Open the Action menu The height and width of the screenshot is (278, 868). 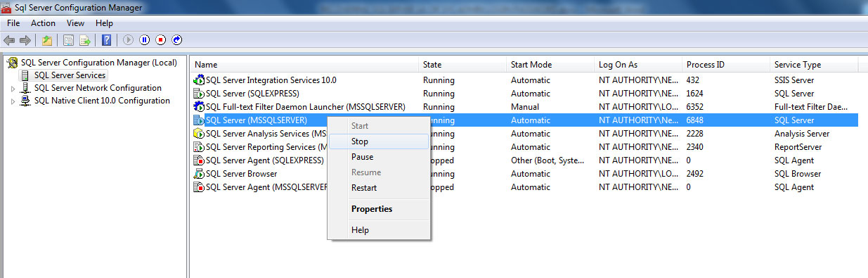click(43, 23)
